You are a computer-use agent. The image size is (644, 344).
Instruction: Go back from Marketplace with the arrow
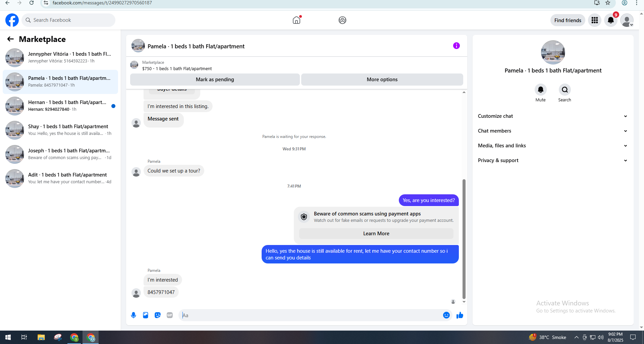(10, 39)
